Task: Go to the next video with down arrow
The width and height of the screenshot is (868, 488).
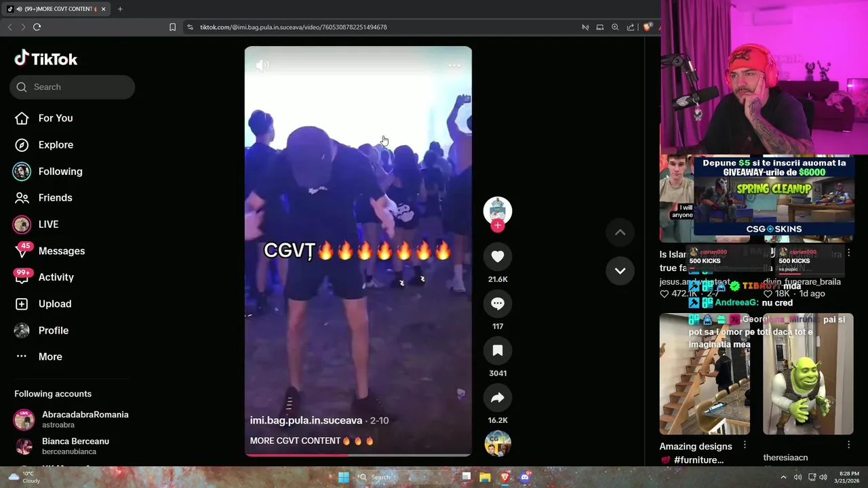Action: [620, 270]
